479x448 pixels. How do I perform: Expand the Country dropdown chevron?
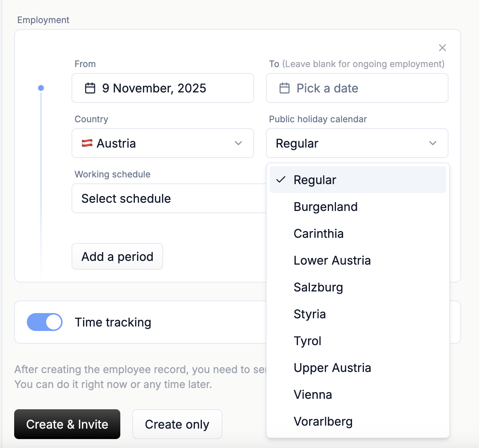tap(238, 143)
